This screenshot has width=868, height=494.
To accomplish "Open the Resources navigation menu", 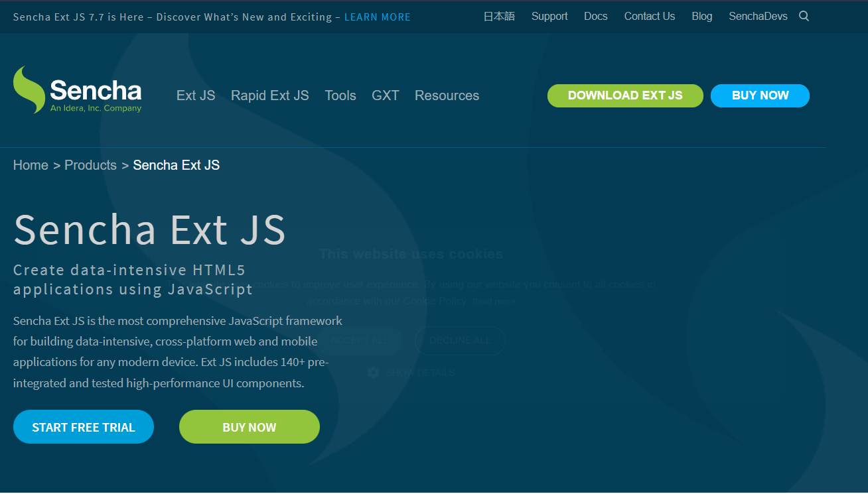I will coord(447,95).
